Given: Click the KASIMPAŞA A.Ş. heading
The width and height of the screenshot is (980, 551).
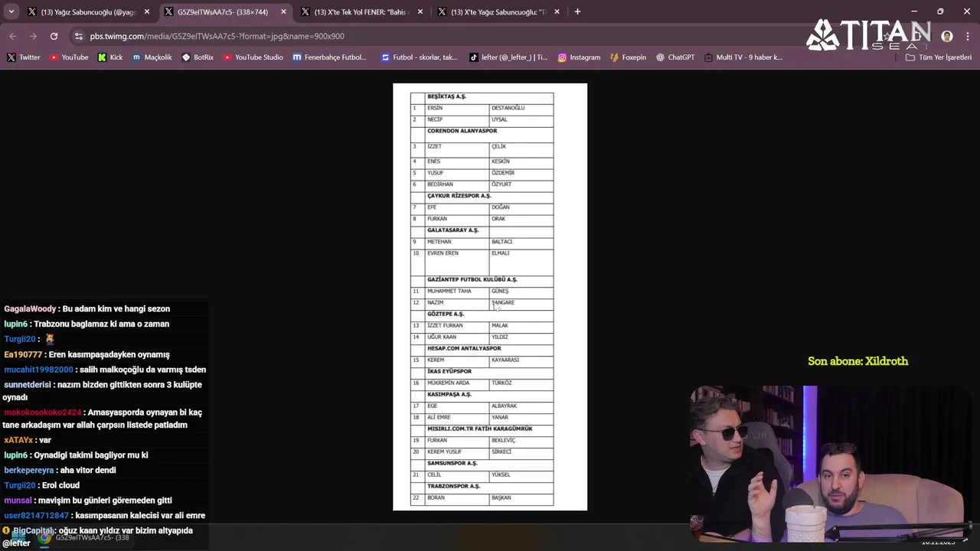Looking at the screenshot, I should [x=449, y=394].
